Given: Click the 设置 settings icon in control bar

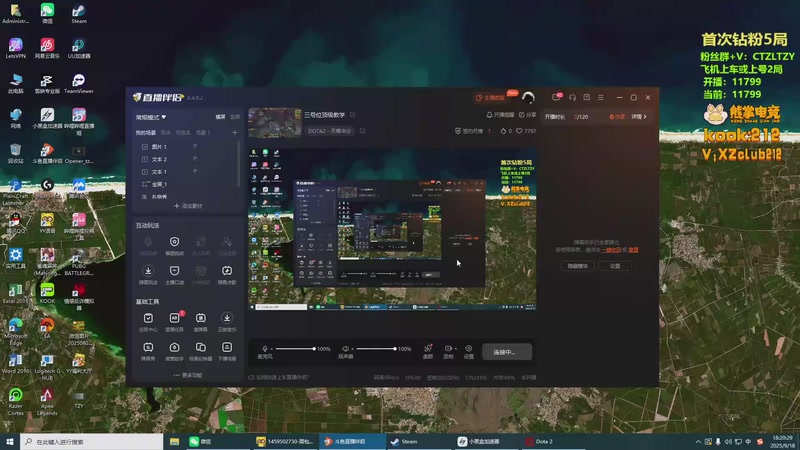Looking at the screenshot, I should [468, 351].
